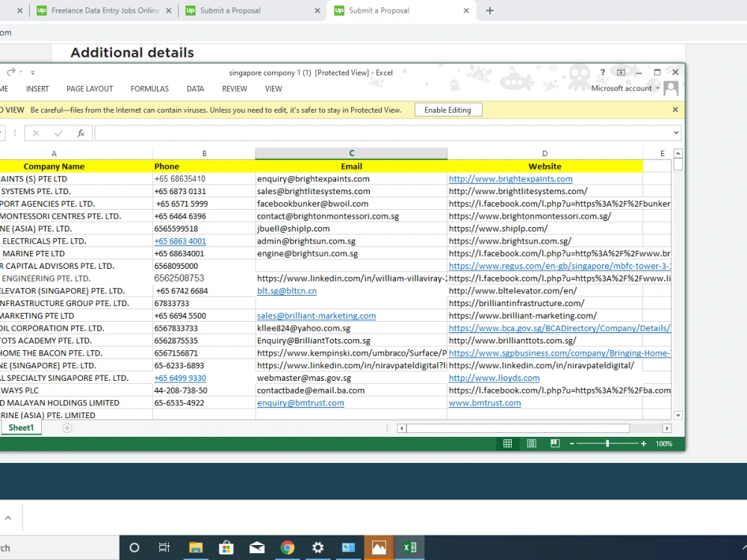Switch to Normal view icon

508,444
